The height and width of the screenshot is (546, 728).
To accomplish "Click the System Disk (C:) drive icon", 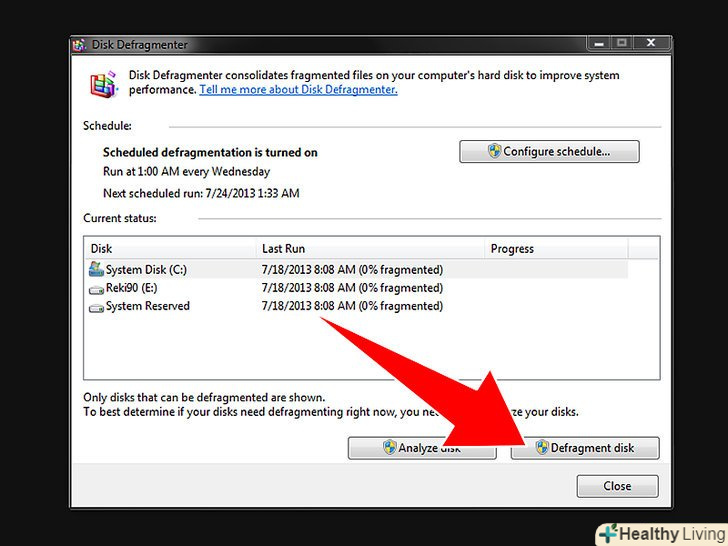I will coord(96,269).
